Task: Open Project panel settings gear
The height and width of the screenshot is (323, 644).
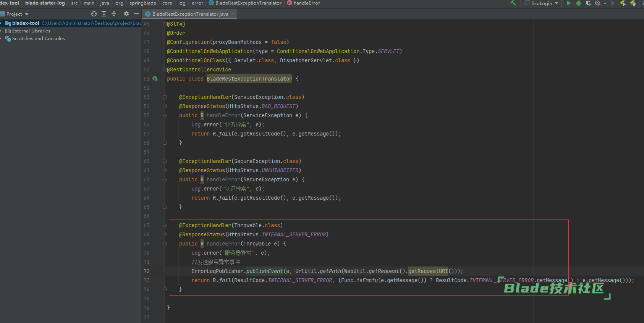Action: point(126,14)
